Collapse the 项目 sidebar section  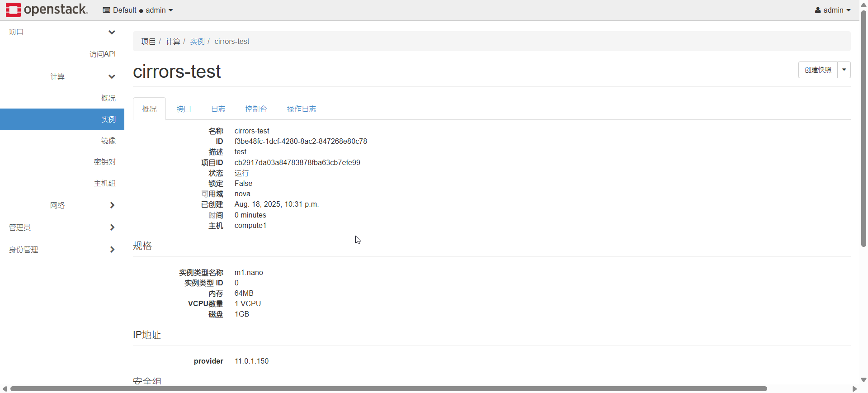coord(62,32)
